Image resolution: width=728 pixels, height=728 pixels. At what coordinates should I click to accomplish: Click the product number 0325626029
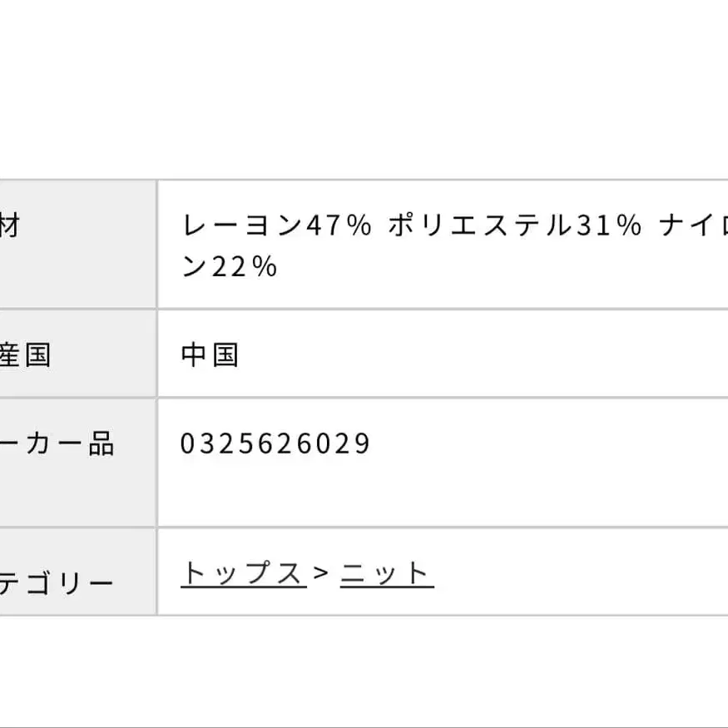(x=275, y=444)
